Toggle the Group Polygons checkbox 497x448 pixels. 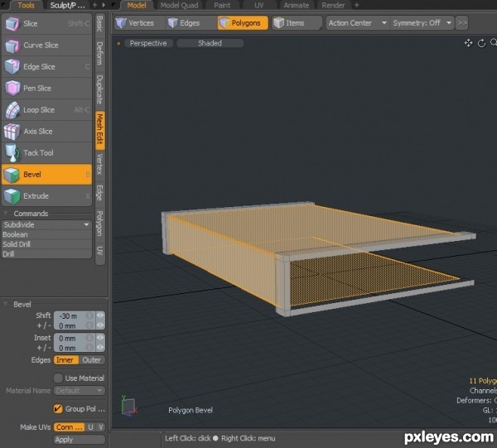tap(58, 409)
